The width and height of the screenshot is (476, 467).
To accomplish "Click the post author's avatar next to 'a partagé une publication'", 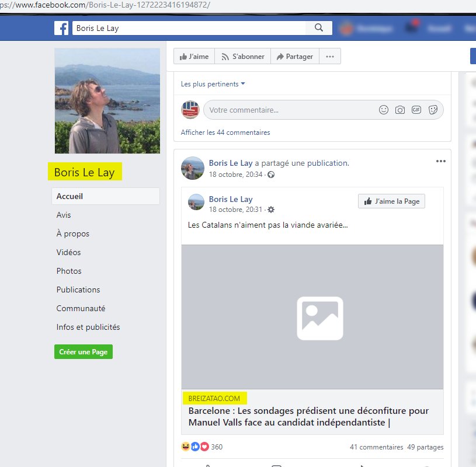I will pos(193,168).
